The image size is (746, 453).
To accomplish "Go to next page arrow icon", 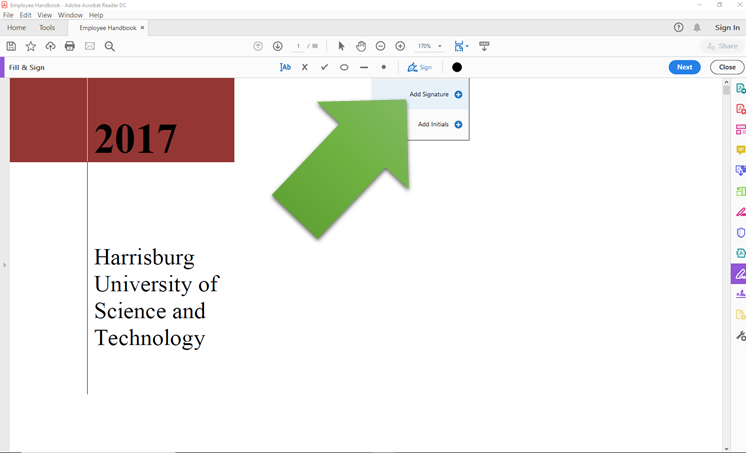I will pyautogui.click(x=278, y=46).
